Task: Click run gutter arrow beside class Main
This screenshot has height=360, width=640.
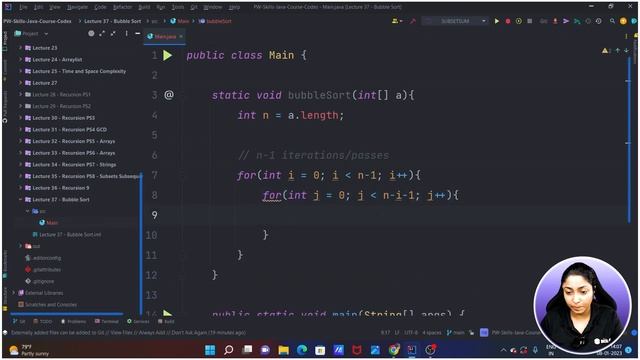Action: pyautogui.click(x=167, y=55)
